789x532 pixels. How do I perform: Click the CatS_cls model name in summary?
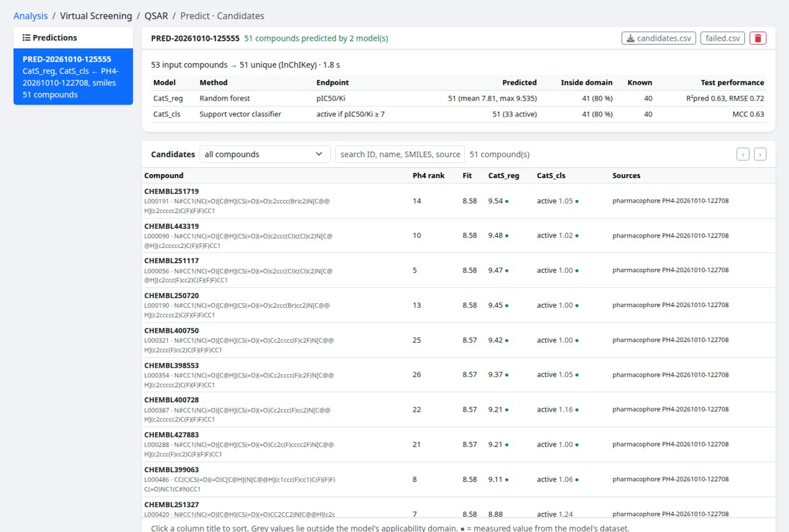coord(168,114)
